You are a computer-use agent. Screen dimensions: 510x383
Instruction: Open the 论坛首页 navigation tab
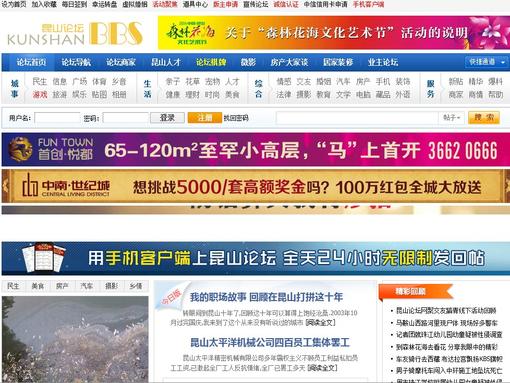[31, 62]
